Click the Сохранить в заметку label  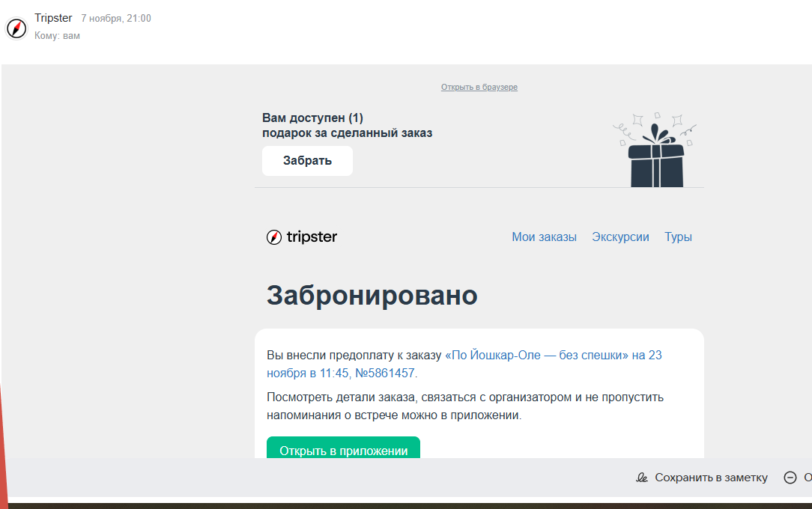click(x=711, y=478)
